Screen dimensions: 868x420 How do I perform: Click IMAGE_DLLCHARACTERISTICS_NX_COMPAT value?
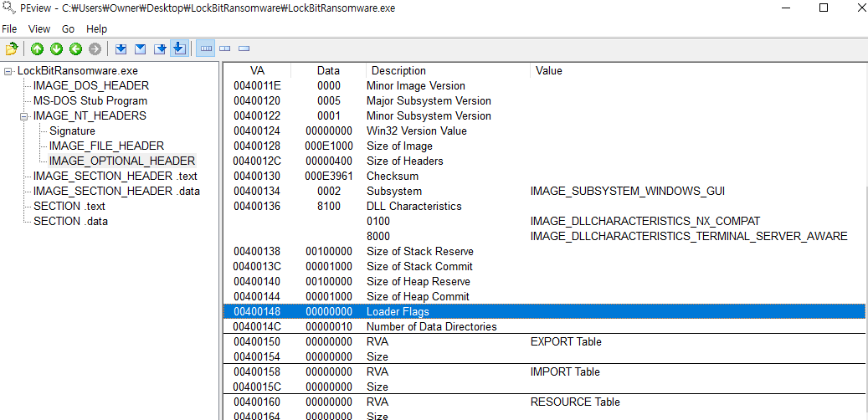(645, 221)
